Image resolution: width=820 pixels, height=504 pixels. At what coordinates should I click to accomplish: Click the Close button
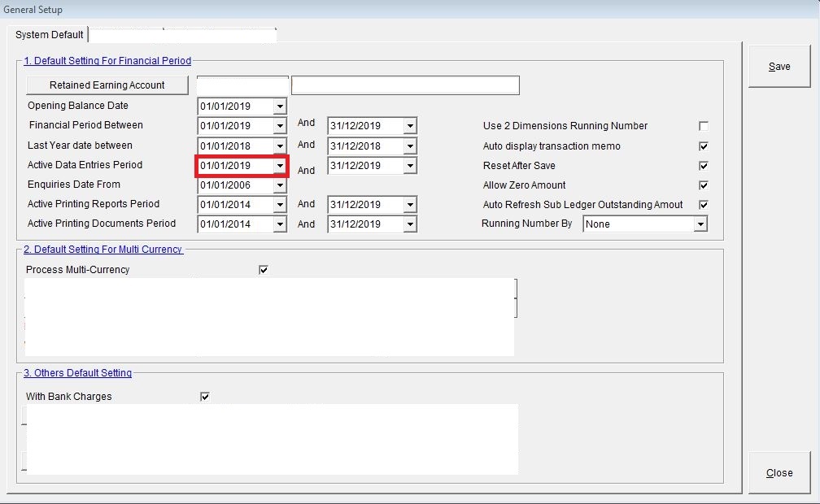(779, 472)
